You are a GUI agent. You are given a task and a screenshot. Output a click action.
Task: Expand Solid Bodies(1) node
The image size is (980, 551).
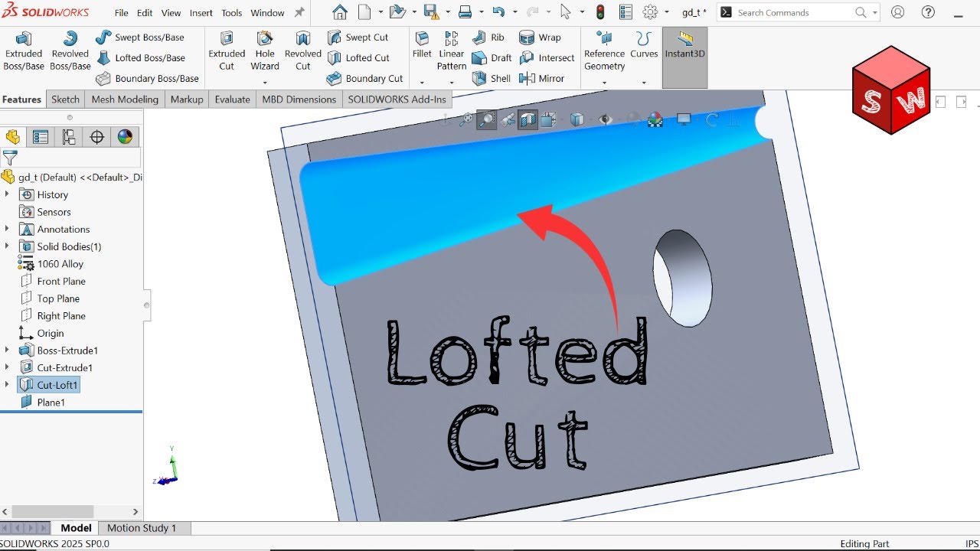click(x=7, y=246)
